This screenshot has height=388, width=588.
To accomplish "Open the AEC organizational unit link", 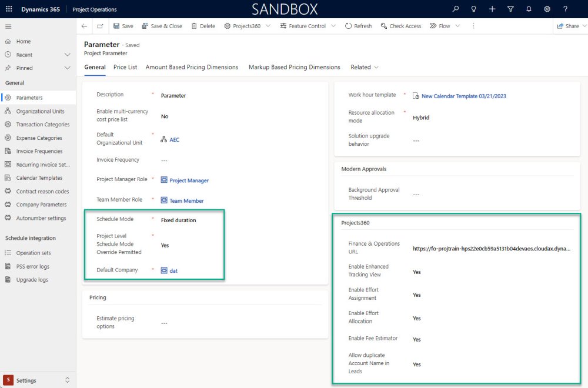I will click(175, 139).
